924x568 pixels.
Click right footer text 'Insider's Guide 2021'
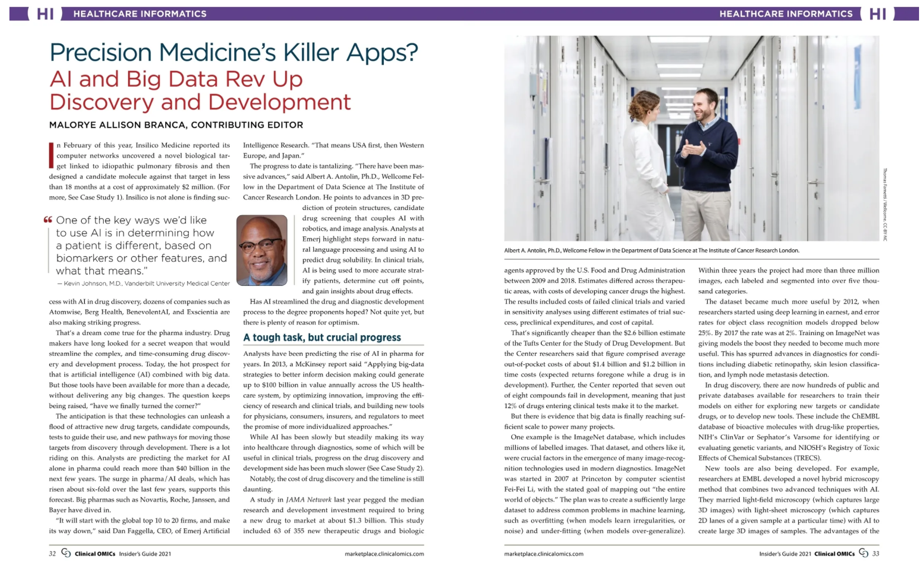coord(785,554)
